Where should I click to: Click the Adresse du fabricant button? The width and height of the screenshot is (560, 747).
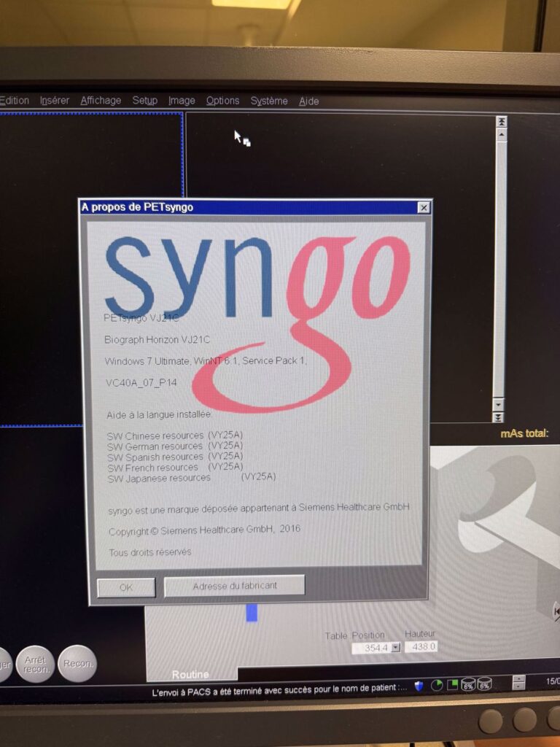coord(234,586)
